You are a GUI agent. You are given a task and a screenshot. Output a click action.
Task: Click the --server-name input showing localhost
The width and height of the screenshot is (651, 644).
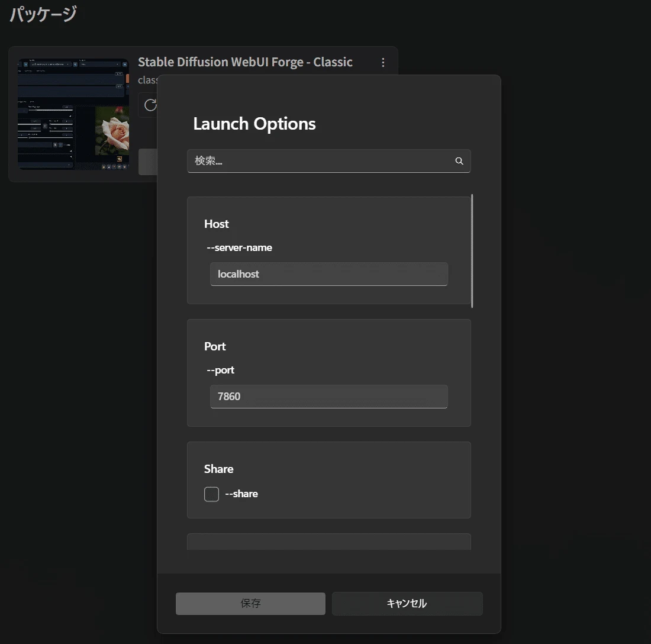329,274
